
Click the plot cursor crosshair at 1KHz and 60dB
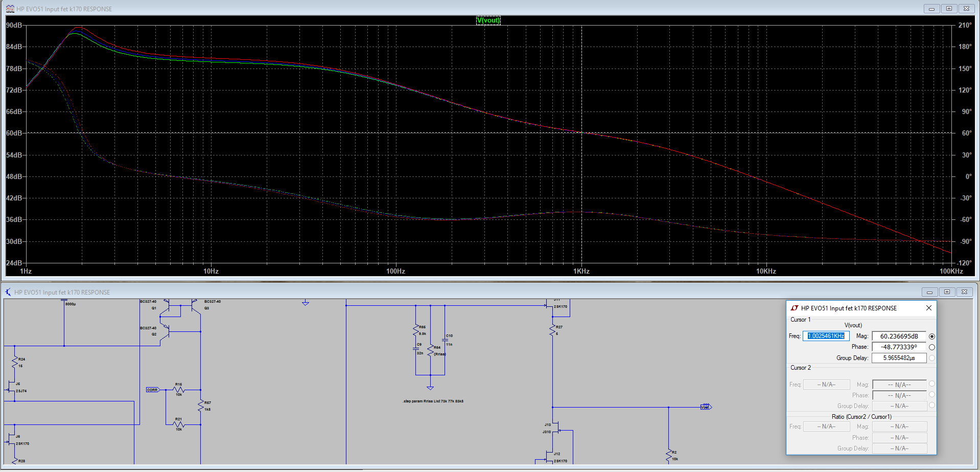[581, 133]
